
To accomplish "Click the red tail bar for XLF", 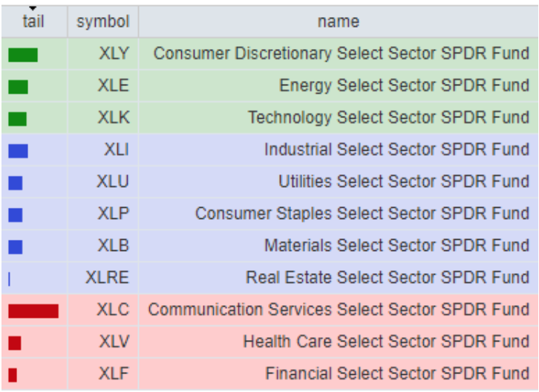I will pos(13,375).
